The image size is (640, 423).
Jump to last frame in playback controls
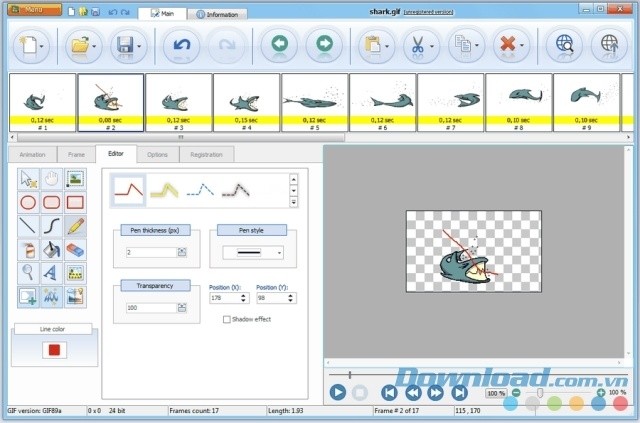[x=459, y=393]
